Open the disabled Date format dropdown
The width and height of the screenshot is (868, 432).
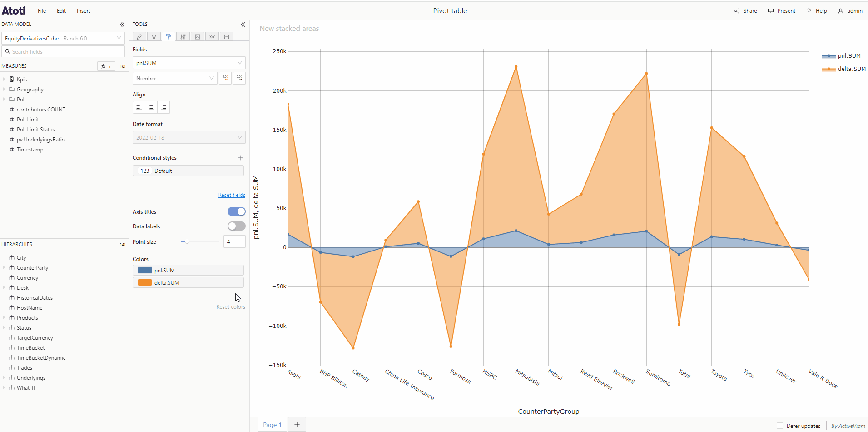[189, 137]
